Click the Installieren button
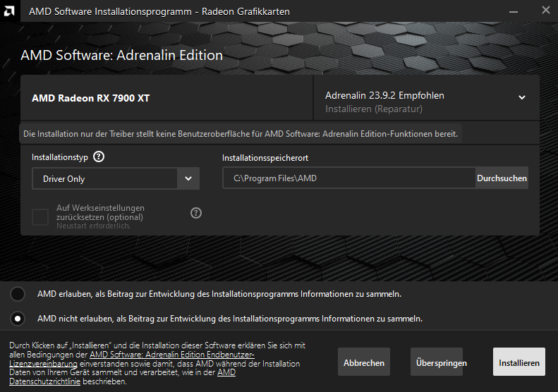Viewport: 558px width, 392px height. pyautogui.click(x=519, y=362)
